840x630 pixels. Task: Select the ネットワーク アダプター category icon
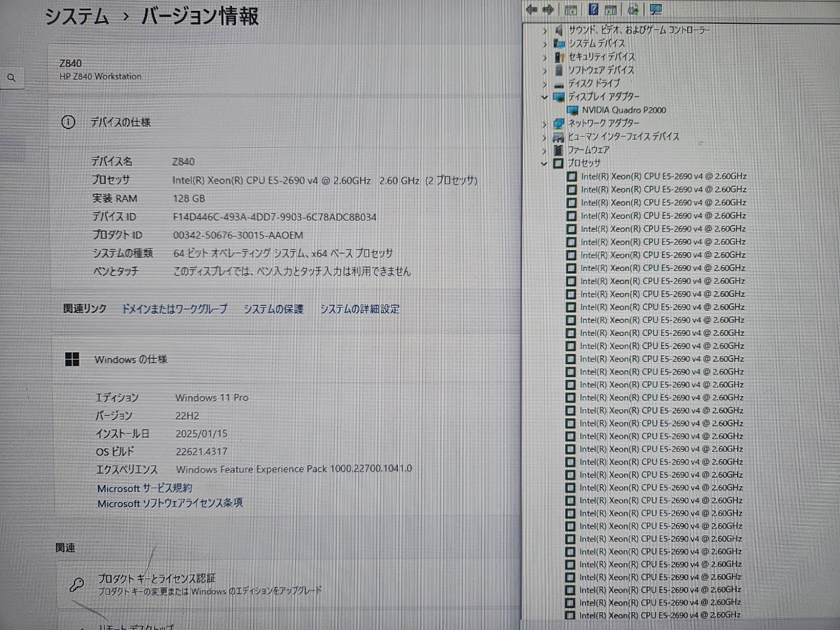559,124
